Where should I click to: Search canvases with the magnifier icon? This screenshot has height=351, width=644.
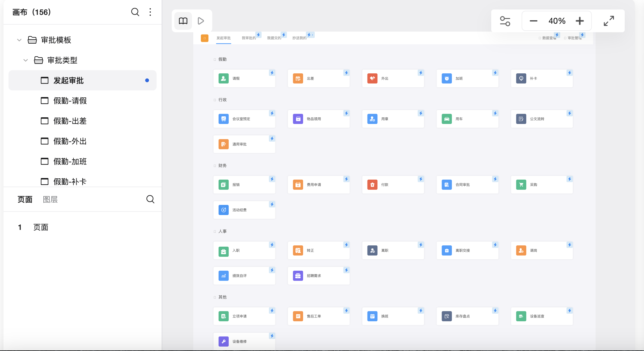(x=135, y=12)
